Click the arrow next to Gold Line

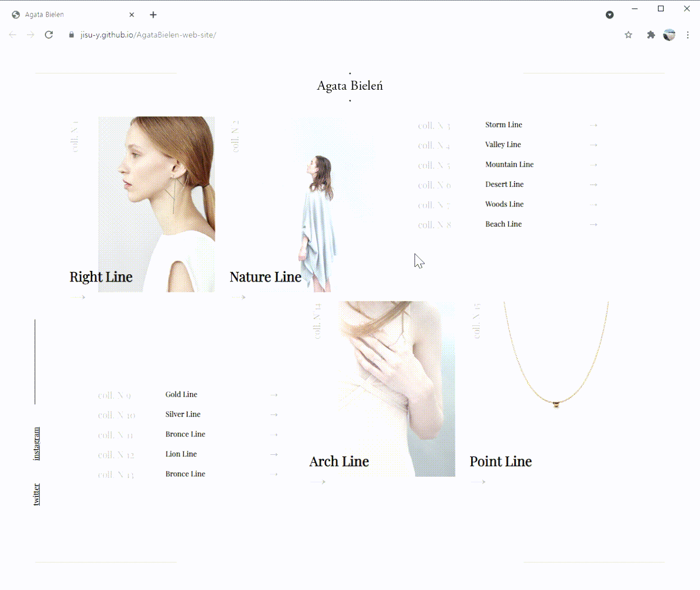(x=274, y=395)
